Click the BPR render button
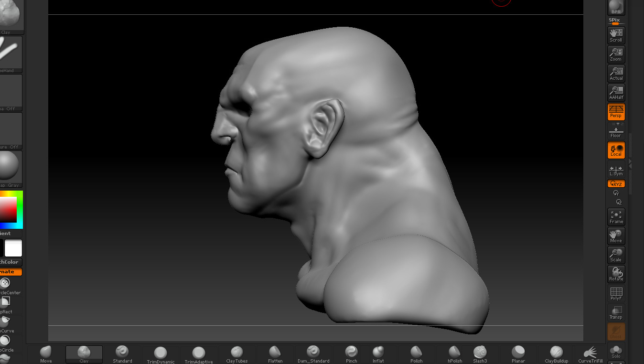The width and height of the screenshot is (644, 364). tap(616, 8)
